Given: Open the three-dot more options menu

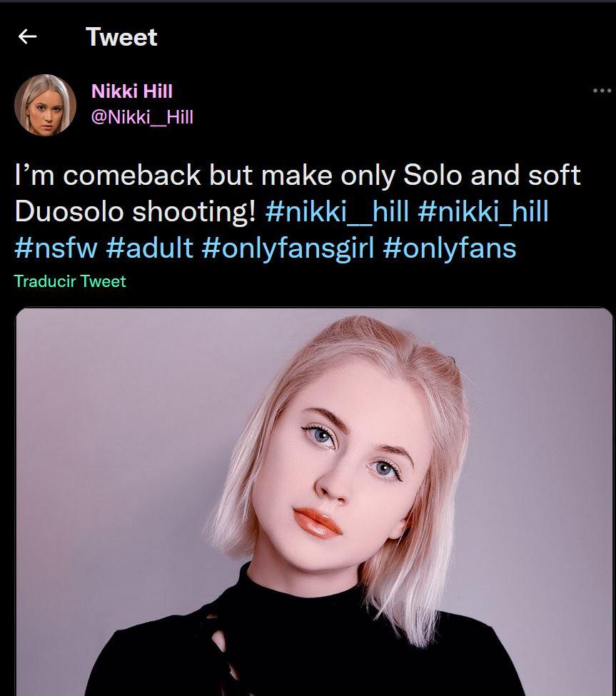Looking at the screenshot, I should pyautogui.click(x=601, y=91).
